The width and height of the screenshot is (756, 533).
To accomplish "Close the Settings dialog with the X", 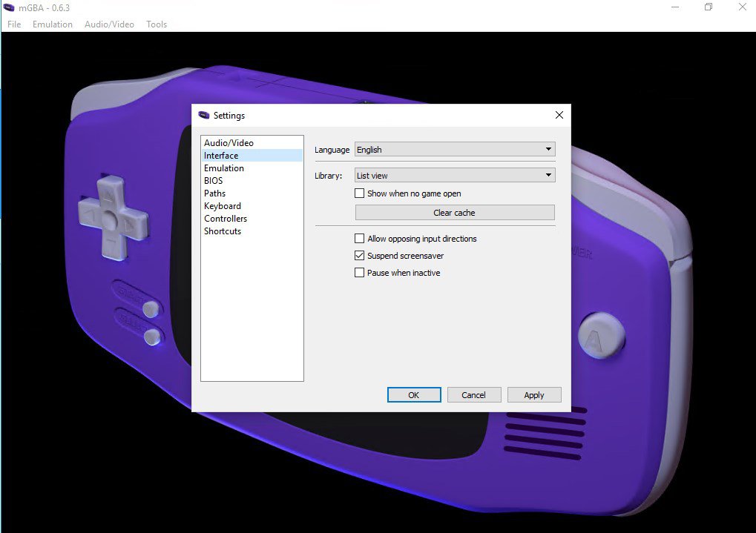I will [559, 115].
